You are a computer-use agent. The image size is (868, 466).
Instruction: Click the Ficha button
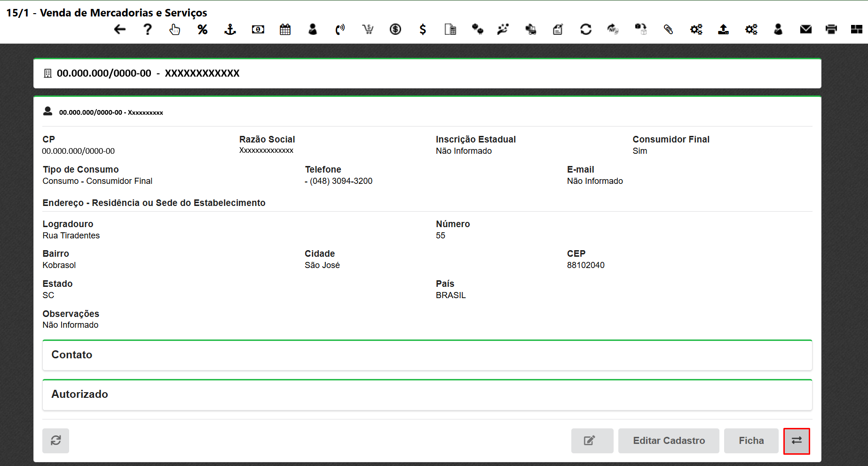click(751, 441)
